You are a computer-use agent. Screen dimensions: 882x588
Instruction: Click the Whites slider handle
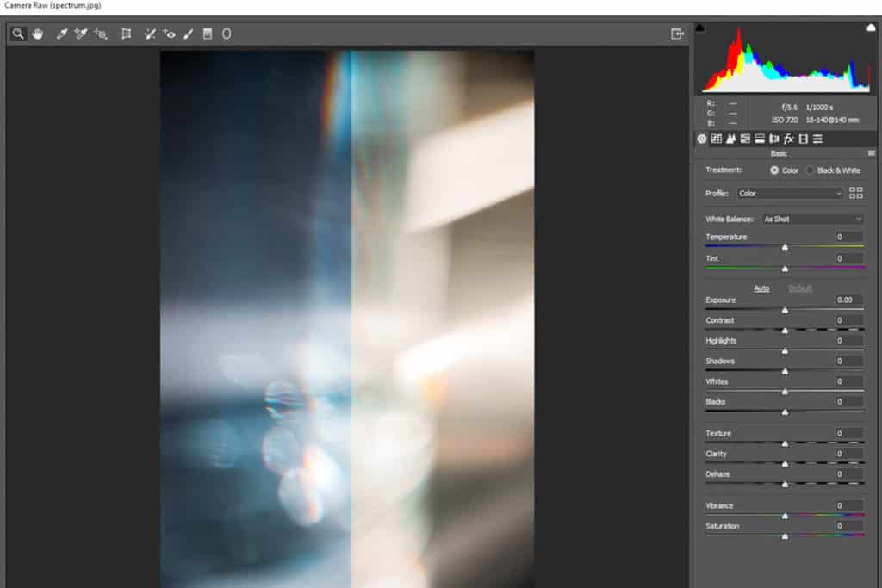pyautogui.click(x=786, y=392)
